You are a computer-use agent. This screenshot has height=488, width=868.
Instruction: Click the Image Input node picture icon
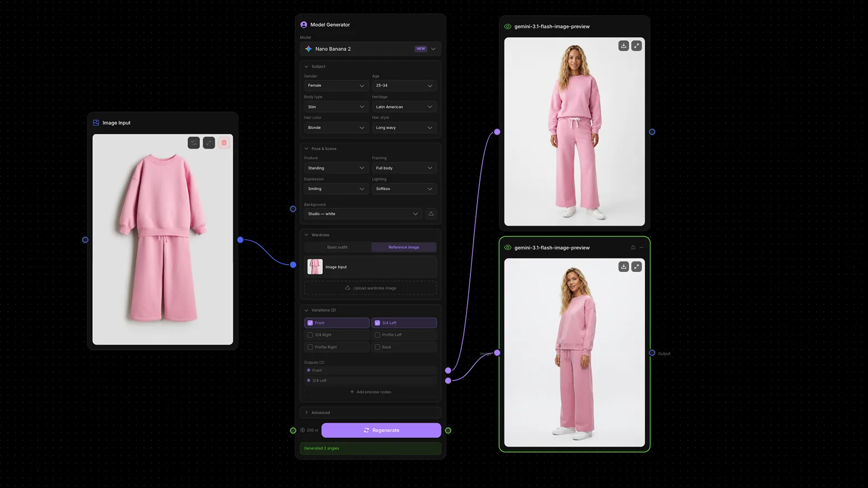click(96, 123)
